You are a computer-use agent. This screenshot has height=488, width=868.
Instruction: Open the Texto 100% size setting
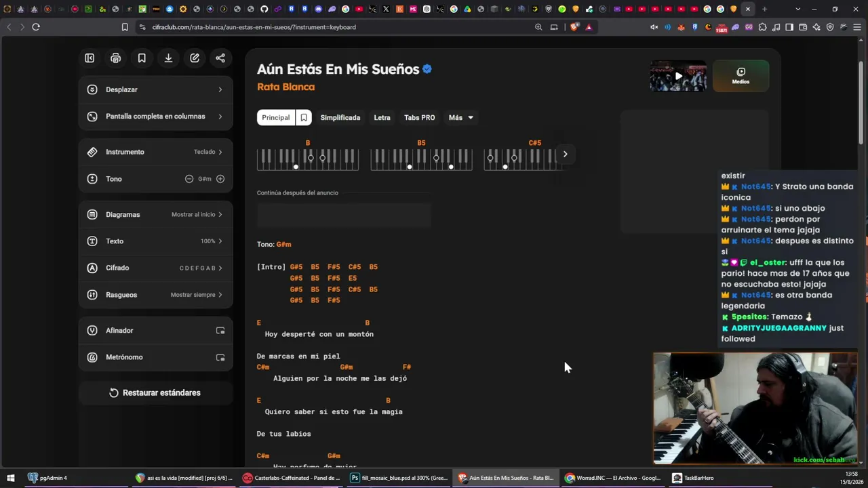[x=156, y=241]
